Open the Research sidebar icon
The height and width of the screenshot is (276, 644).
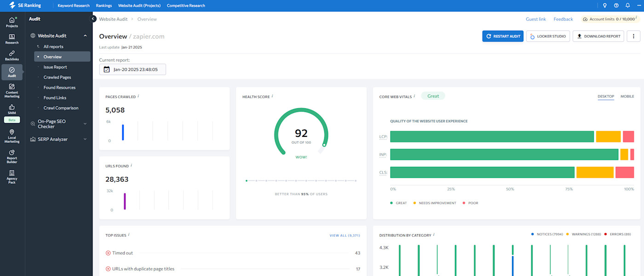tap(12, 39)
